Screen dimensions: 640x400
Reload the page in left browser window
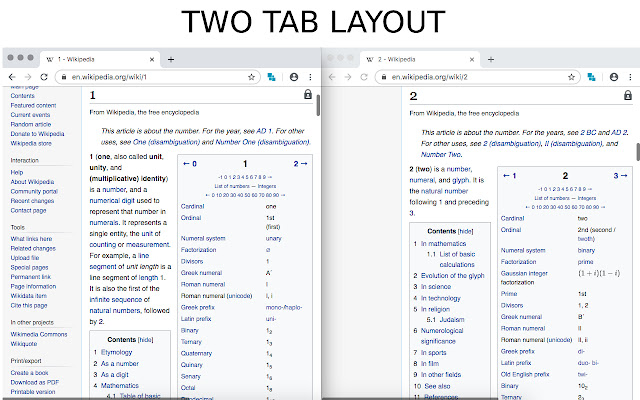[44, 77]
